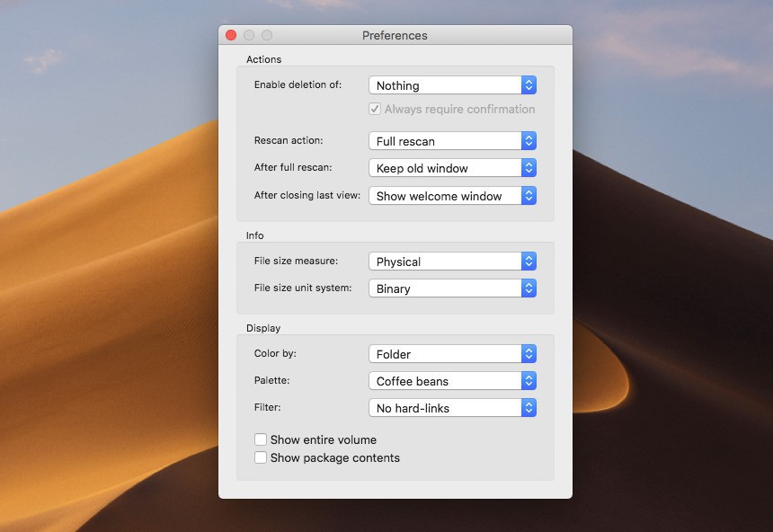Click the Preferences window title bar
This screenshot has height=532, width=773.
pos(395,35)
